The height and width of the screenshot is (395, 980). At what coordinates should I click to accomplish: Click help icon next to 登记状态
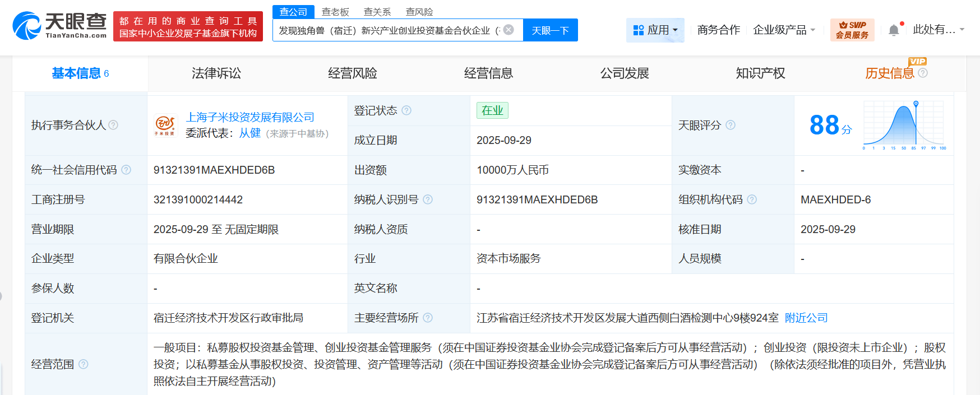tap(406, 110)
